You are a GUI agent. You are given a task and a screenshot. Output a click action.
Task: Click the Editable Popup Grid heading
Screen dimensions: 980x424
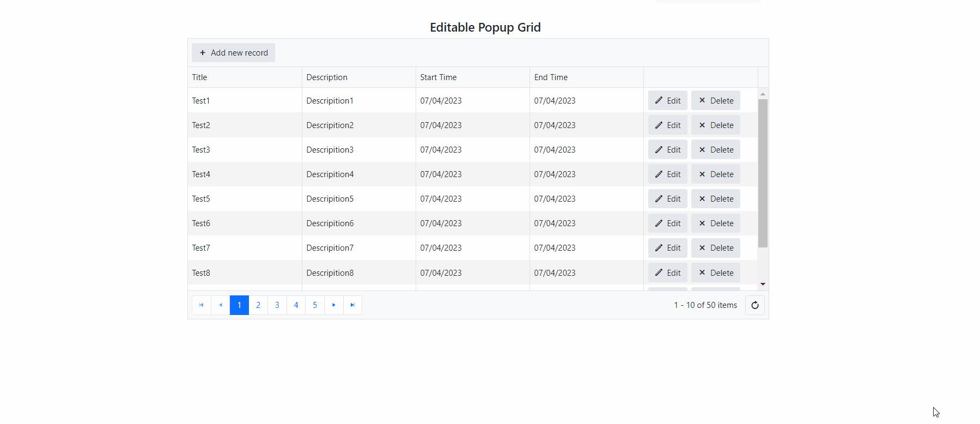pyautogui.click(x=485, y=27)
